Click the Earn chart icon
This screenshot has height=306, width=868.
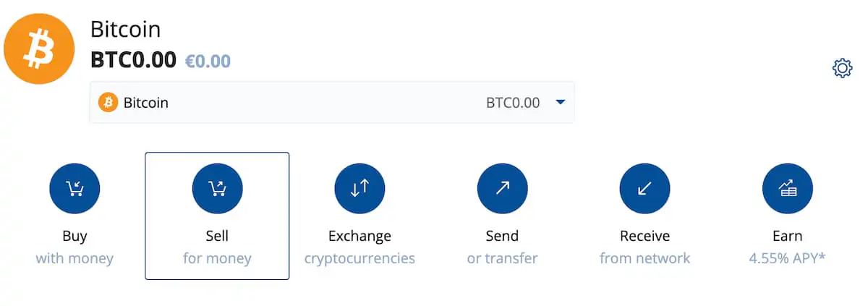coord(787,189)
